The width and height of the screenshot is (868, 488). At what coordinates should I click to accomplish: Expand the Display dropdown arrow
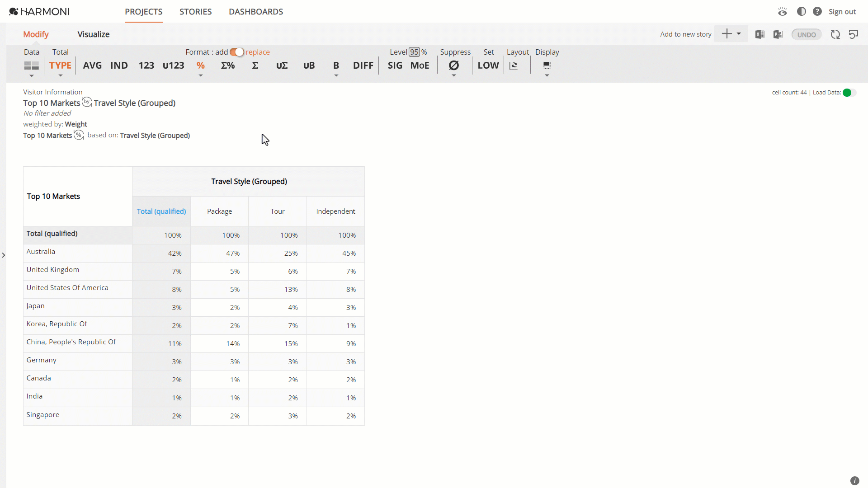click(x=547, y=75)
